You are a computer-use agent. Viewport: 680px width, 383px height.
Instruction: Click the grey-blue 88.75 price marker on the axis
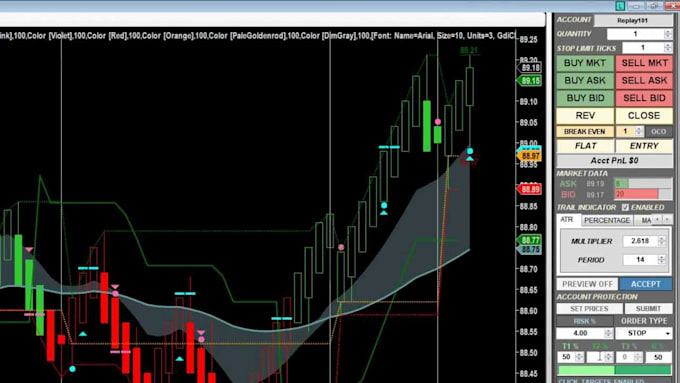point(529,249)
